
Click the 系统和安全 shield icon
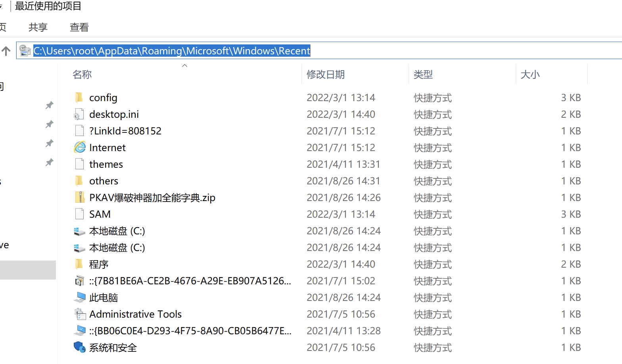pos(79,347)
